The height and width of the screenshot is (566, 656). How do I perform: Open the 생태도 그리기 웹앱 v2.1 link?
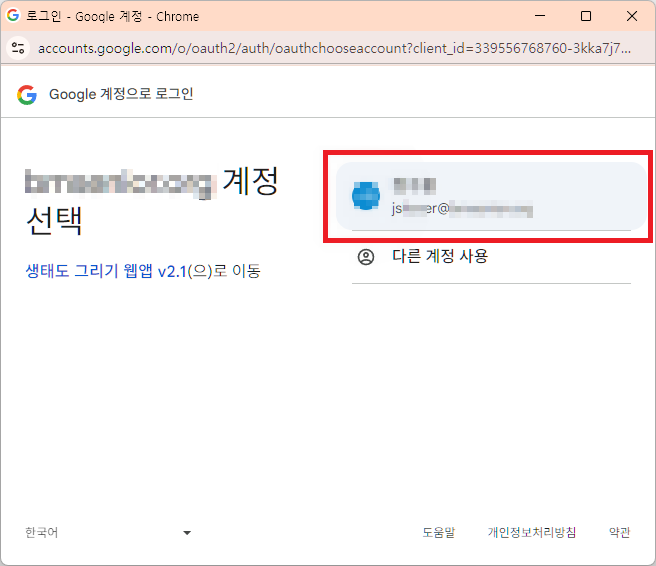(x=106, y=271)
